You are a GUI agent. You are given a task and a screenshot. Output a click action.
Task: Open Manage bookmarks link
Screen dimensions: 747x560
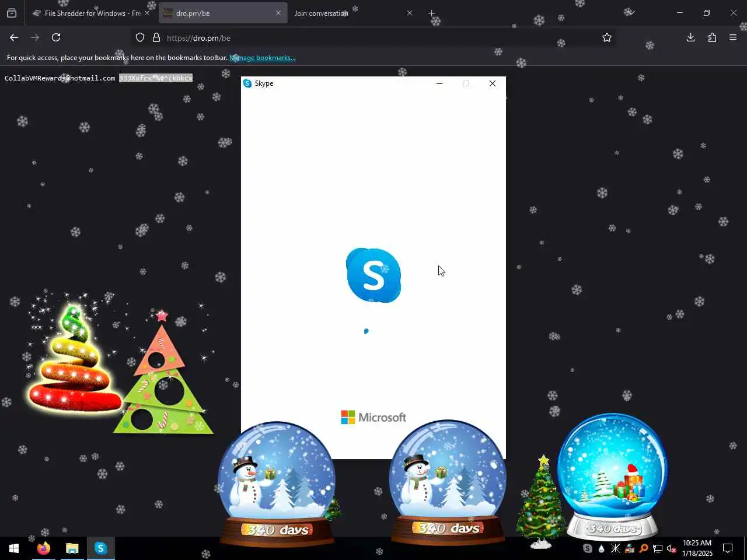[263, 58]
